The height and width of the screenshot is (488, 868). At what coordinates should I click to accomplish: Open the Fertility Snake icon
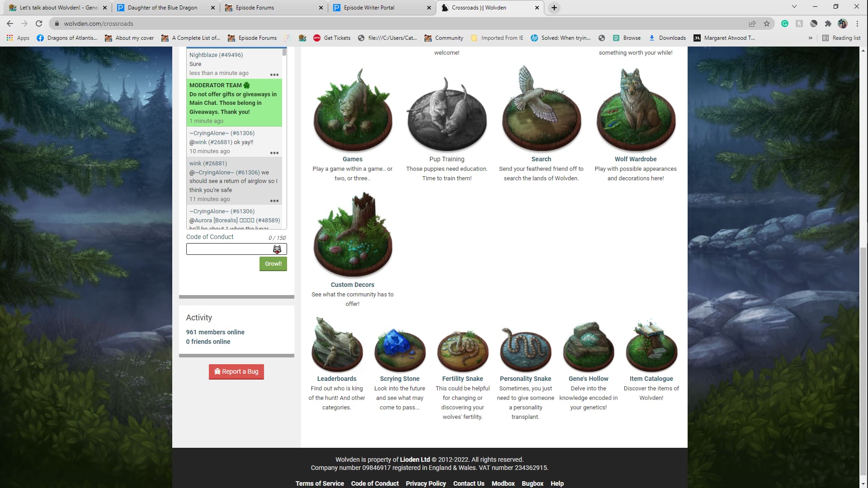tap(462, 351)
